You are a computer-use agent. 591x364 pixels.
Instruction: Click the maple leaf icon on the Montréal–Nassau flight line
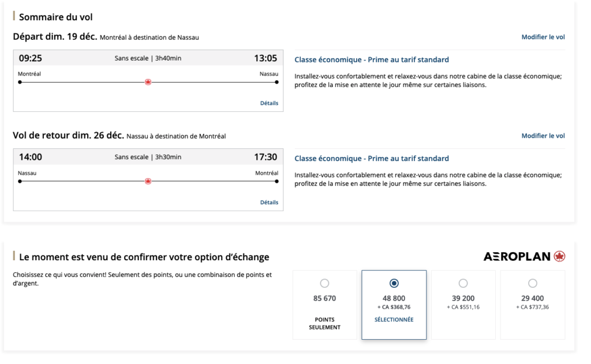(148, 82)
